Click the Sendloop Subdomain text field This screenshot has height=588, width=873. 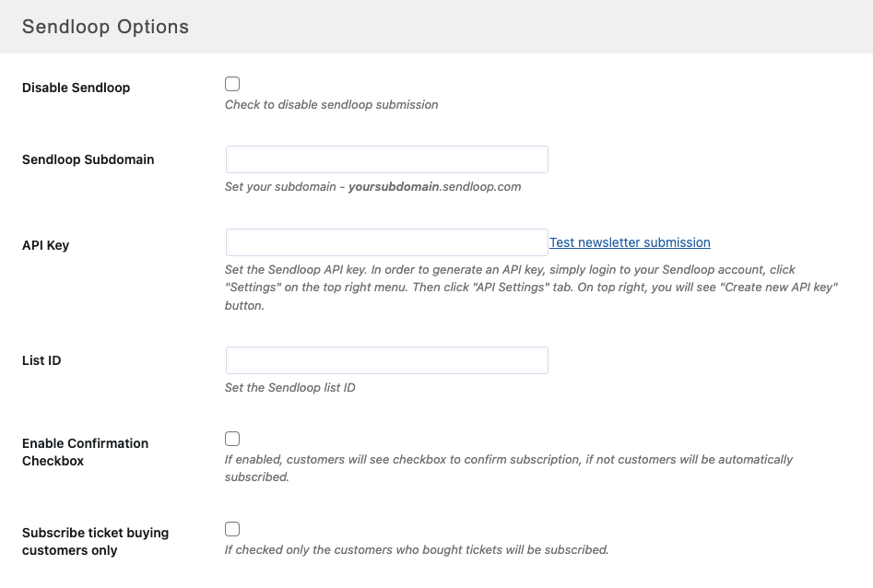386,159
